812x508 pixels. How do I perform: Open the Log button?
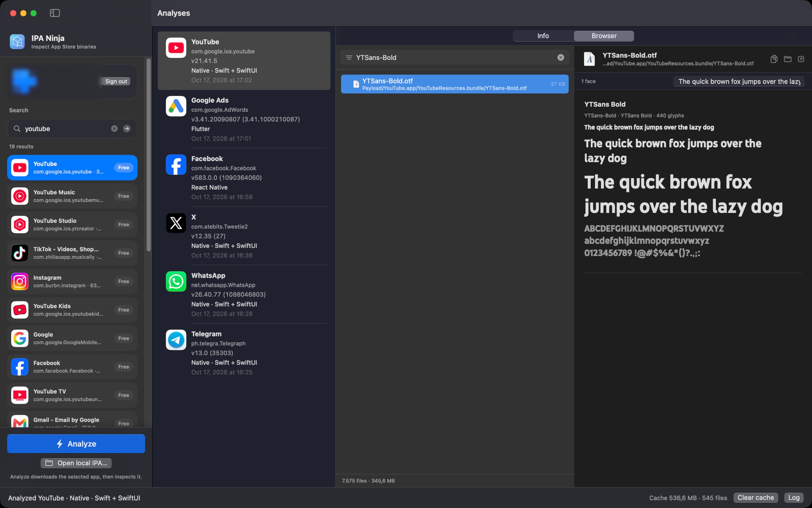[x=794, y=498]
